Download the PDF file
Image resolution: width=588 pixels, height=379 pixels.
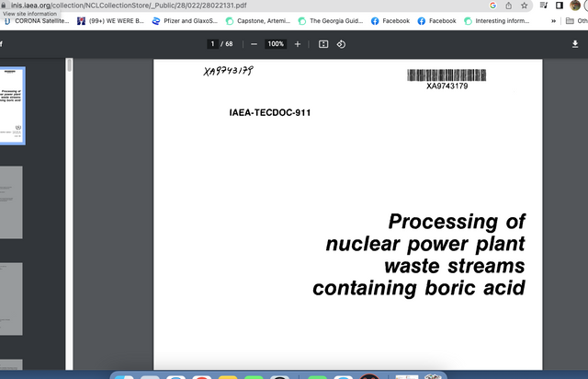point(575,44)
